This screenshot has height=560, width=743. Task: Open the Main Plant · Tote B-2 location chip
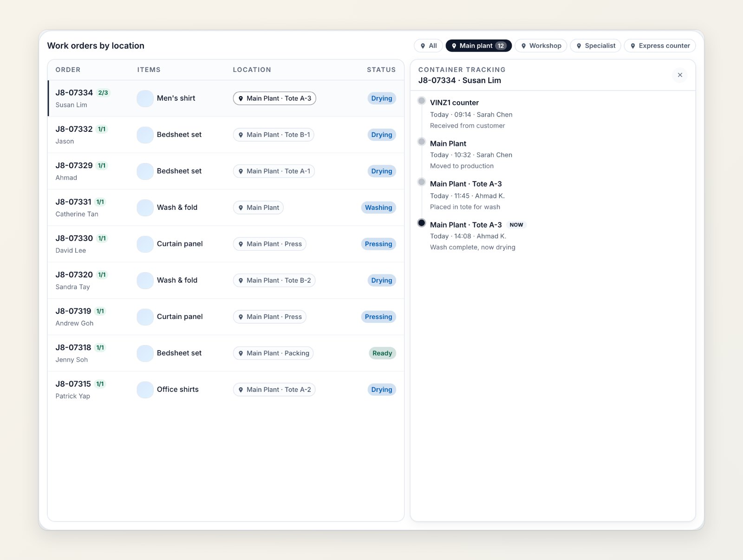(274, 280)
